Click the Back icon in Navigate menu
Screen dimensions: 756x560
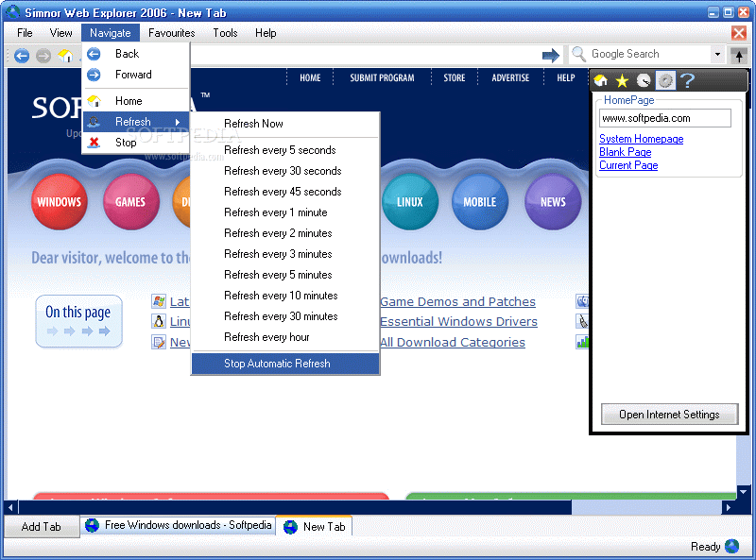[x=94, y=54]
